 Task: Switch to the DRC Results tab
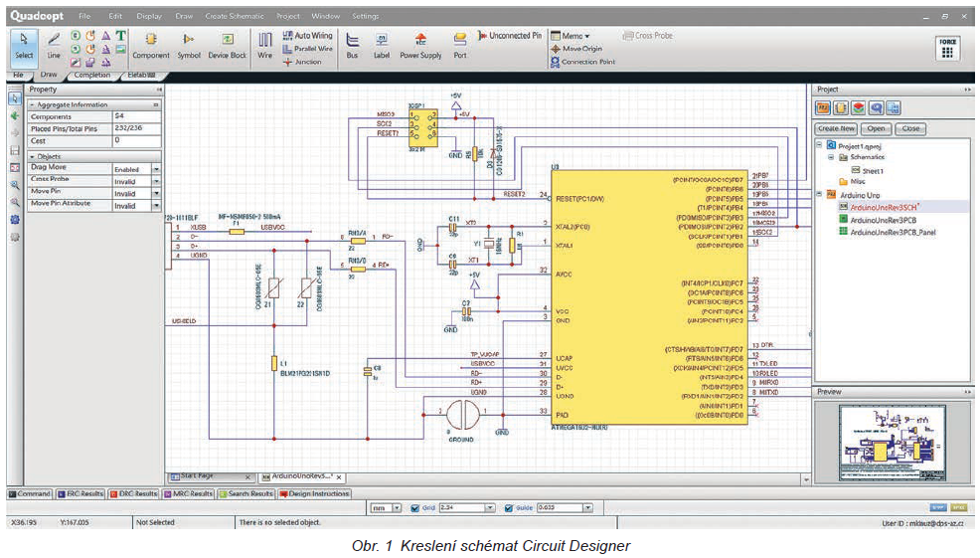[x=133, y=493]
